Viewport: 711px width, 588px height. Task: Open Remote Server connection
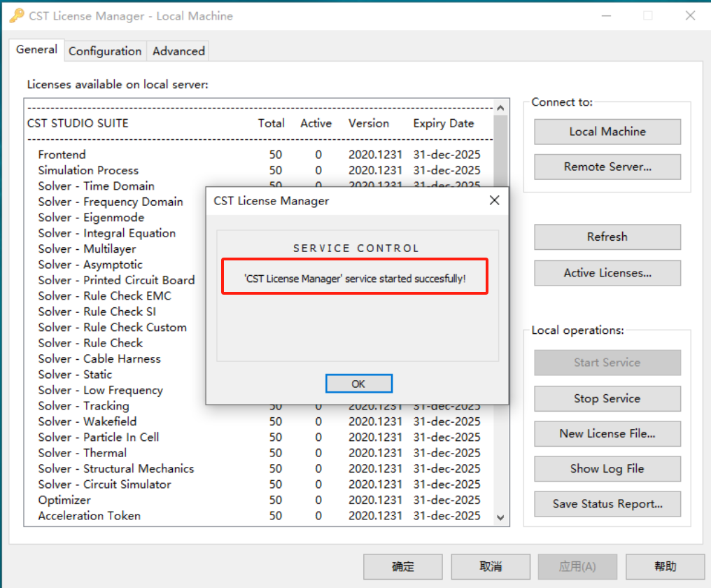point(607,167)
